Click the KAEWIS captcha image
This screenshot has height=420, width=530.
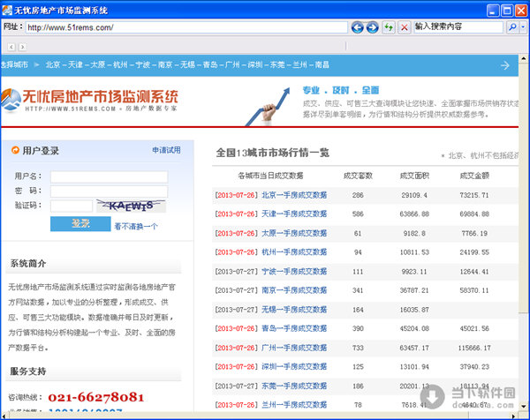point(131,206)
